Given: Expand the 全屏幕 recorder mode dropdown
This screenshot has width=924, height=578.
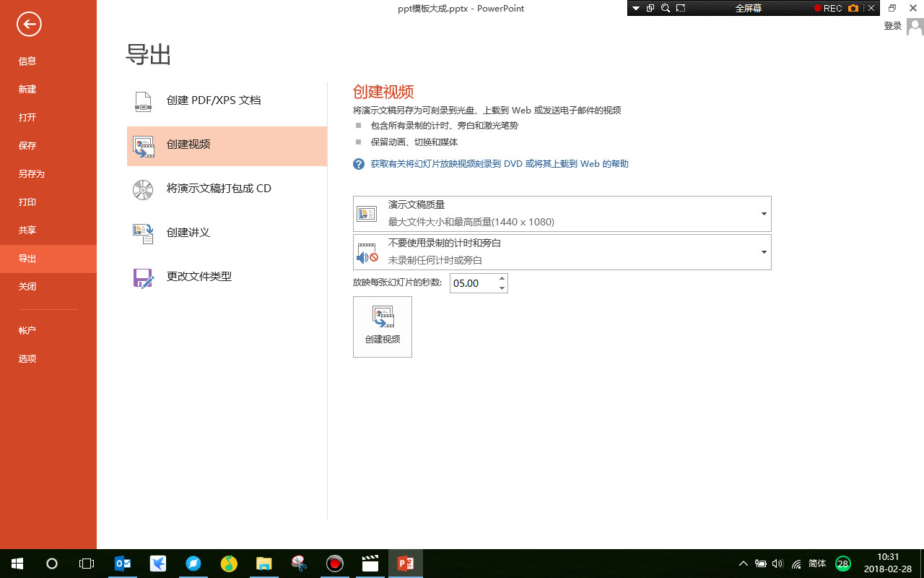Looking at the screenshot, I should point(635,8).
